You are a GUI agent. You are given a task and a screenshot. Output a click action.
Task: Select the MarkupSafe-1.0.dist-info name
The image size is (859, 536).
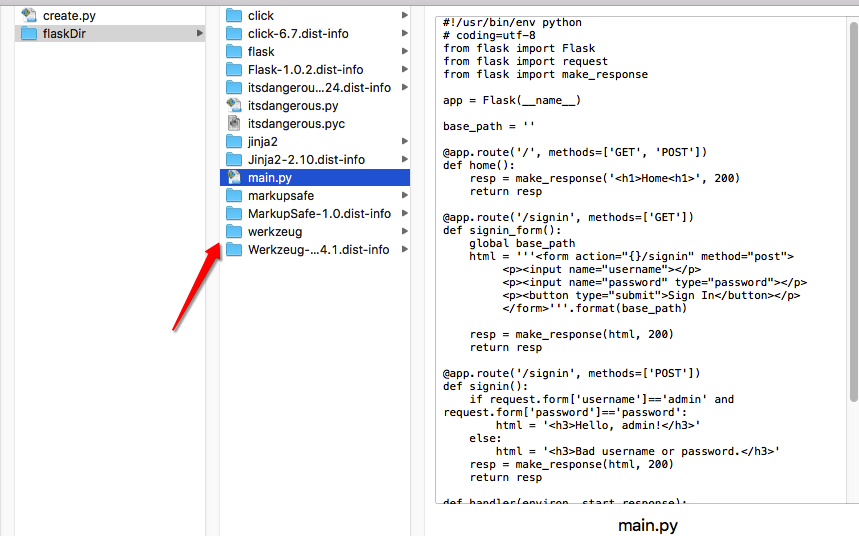(x=319, y=214)
